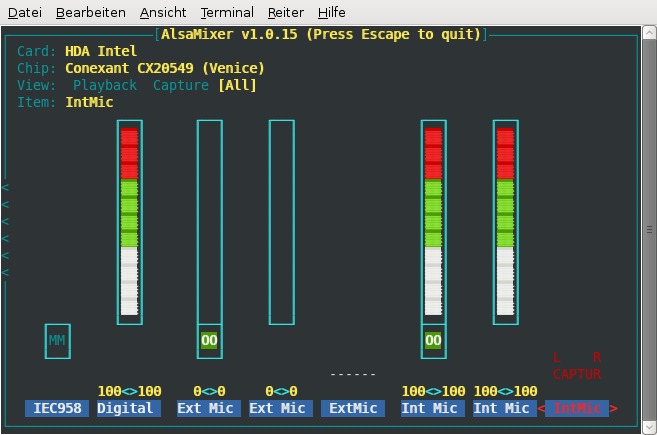
Task: Click the first Ext Mic volume bar
Action: 210,222
